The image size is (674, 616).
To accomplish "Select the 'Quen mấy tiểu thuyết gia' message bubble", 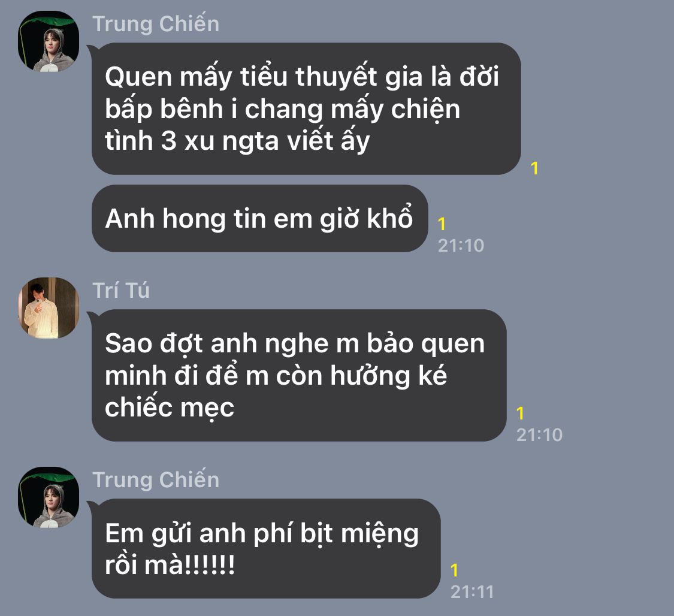I will point(306,108).
